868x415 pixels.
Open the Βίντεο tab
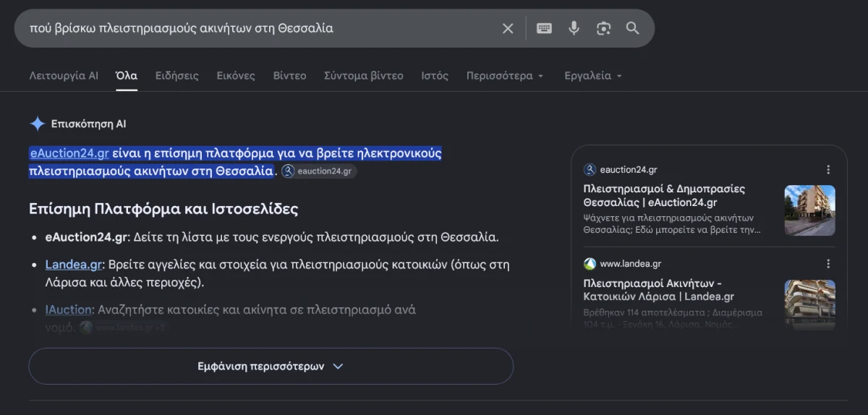tap(289, 75)
